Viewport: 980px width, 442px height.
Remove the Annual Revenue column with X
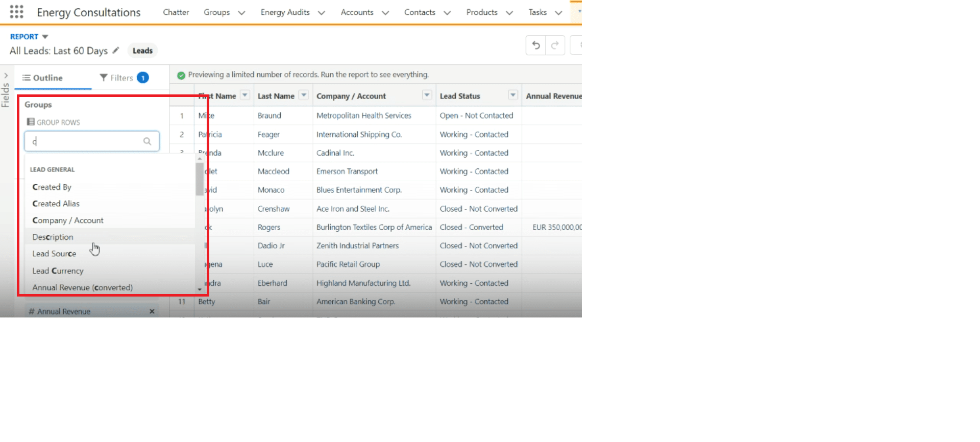(152, 311)
